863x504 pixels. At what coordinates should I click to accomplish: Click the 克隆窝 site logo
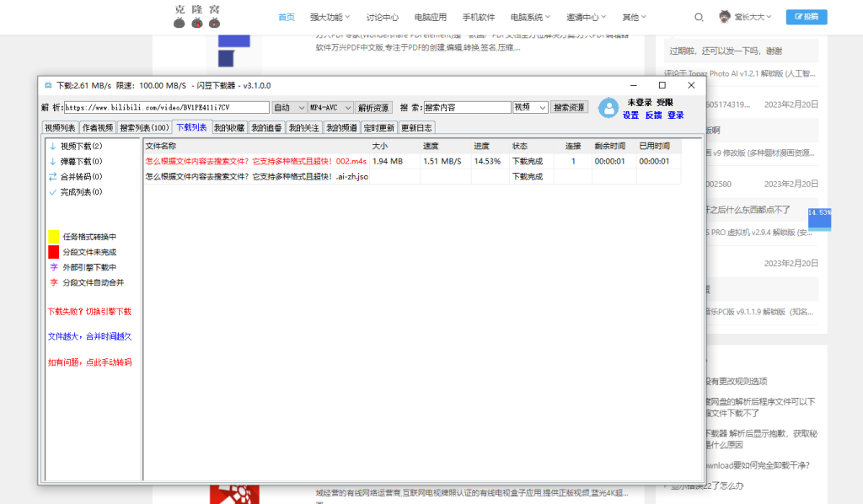(197, 17)
